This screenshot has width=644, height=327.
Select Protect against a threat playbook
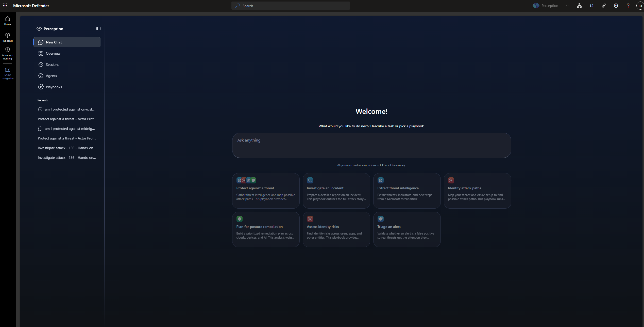point(266,191)
